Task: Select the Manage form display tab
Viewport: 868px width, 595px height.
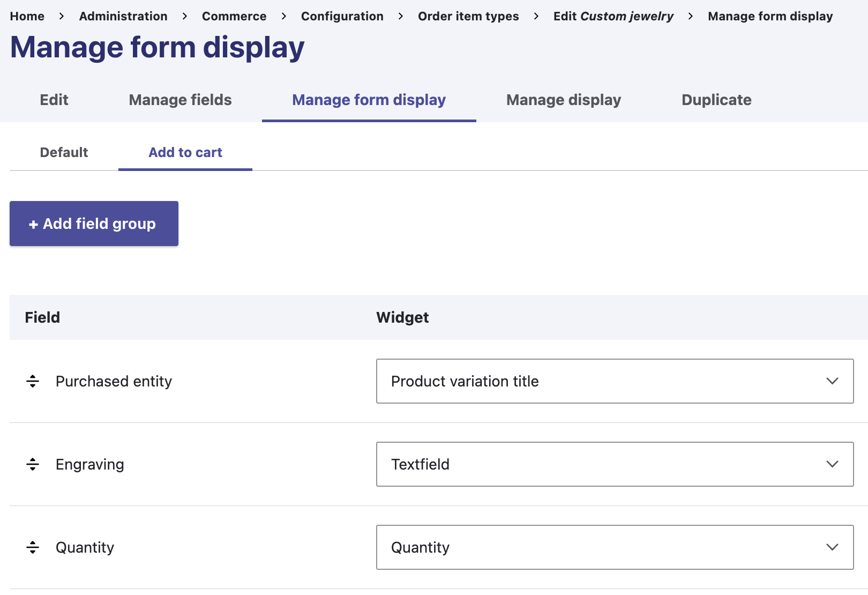Action: 369,100
